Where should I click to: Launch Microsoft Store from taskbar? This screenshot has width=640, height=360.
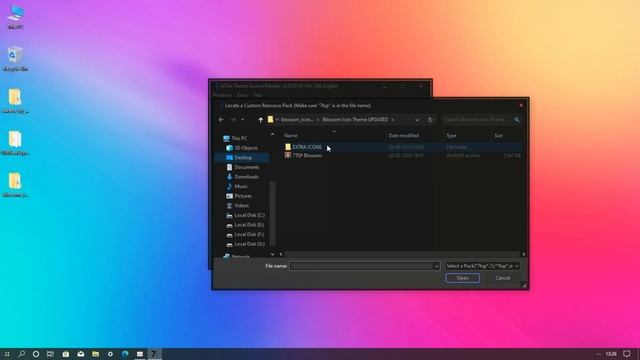(x=65, y=354)
